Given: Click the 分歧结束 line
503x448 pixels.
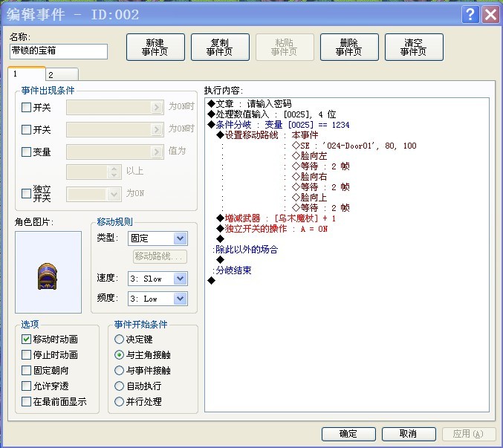Looking at the screenshot, I should pyautogui.click(x=232, y=270).
